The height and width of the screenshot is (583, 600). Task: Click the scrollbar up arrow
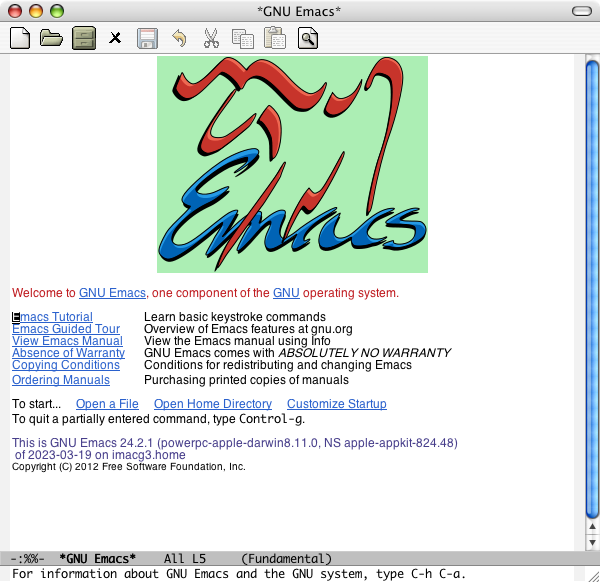[592, 527]
